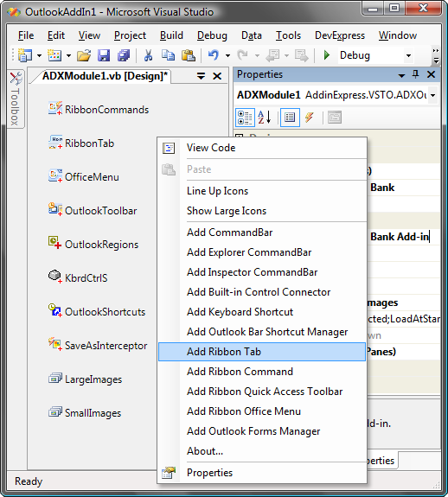Screen dimensions: 448x497
Task: Click the Open File folder icon
Action: [x=84, y=55]
